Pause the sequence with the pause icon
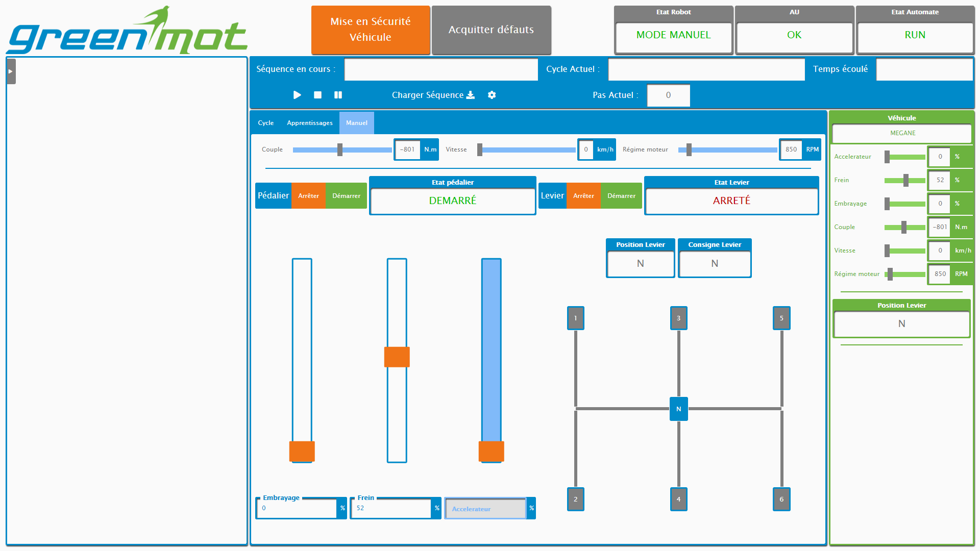Image resolution: width=980 pixels, height=551 pixels. click(338, 95)
